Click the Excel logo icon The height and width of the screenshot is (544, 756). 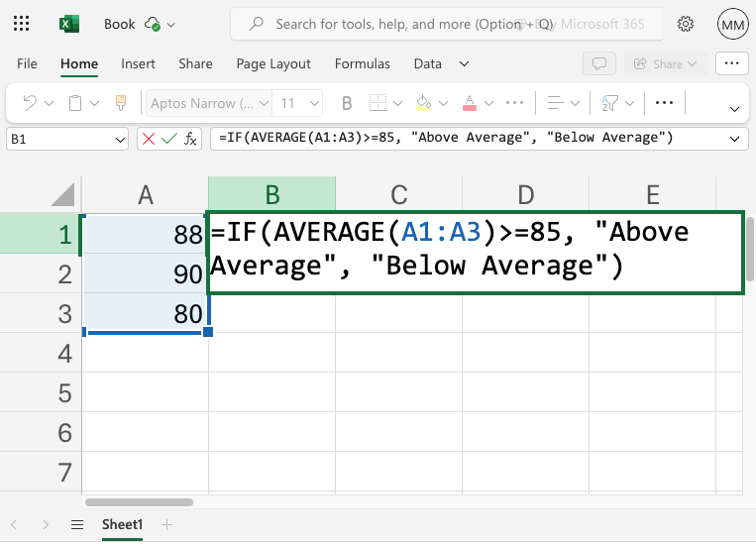click(x=69, y=24)
